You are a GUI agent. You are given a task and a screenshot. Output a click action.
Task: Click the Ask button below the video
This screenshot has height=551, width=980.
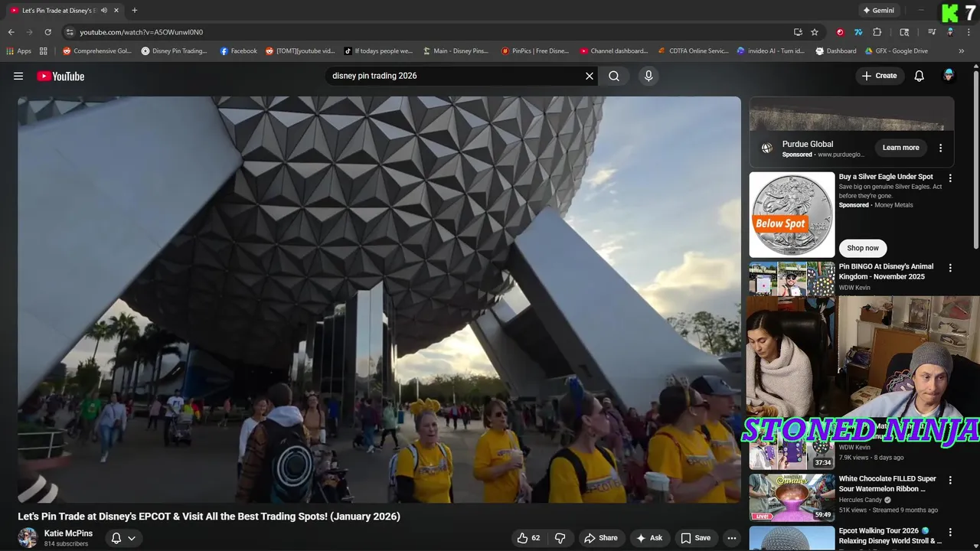coord(648,538)
